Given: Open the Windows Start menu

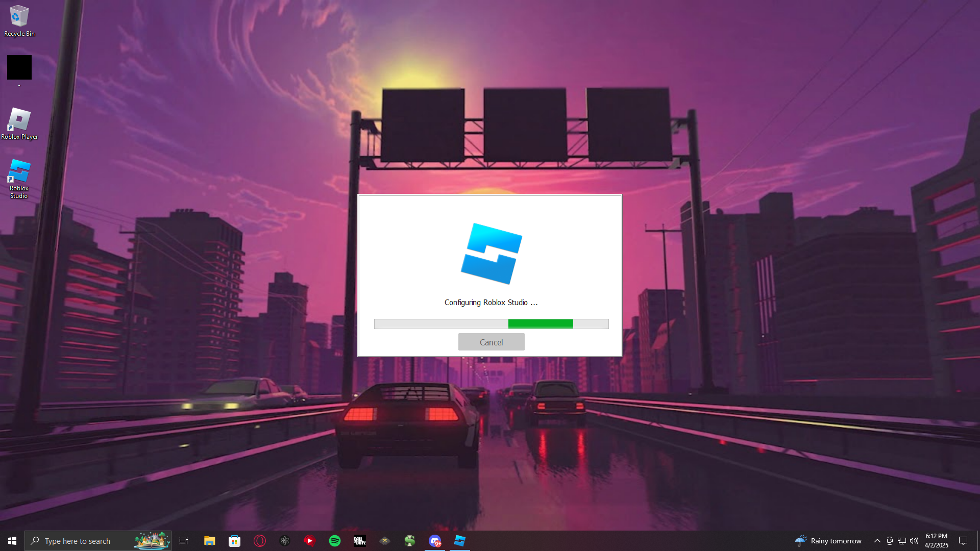Looking at the screenshot, I should pyautogui.click(x=12, y=541).
